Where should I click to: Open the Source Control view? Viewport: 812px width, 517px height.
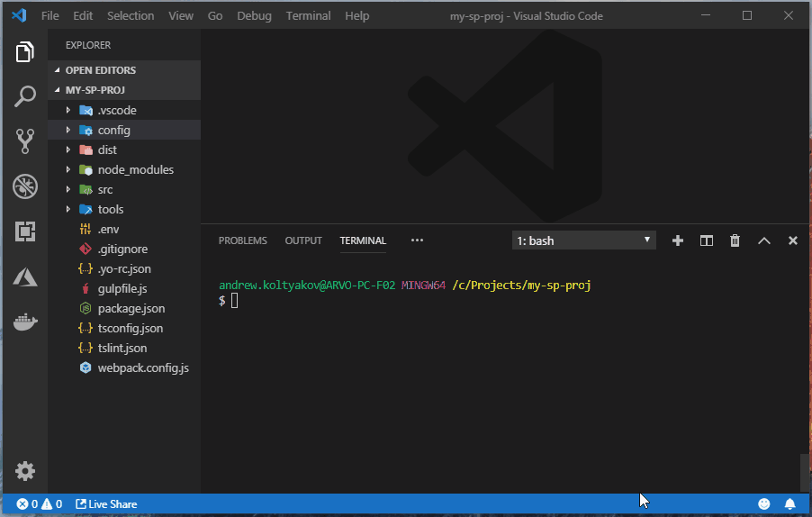[25, 141]
